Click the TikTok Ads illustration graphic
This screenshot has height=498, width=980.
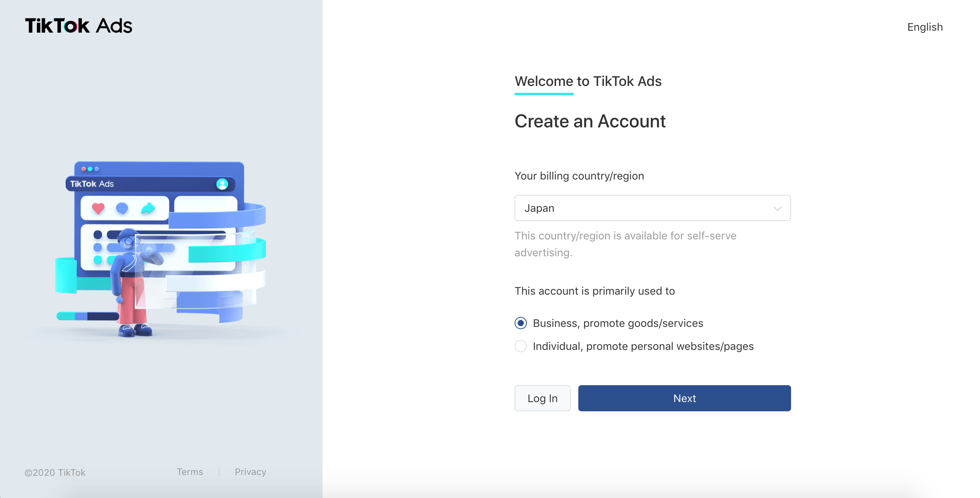(161, 249)
